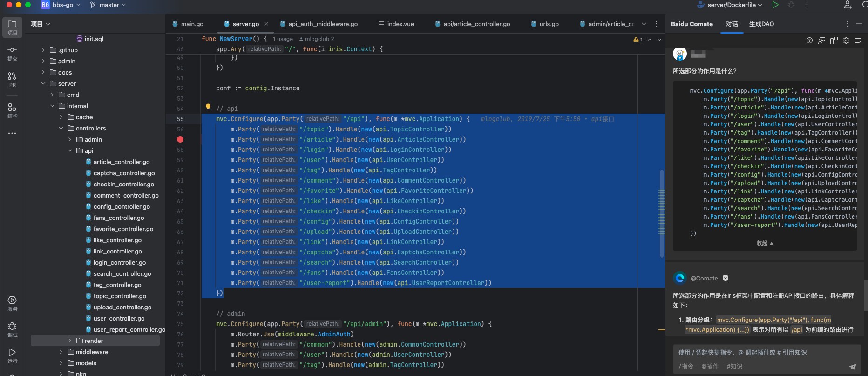Close the server.go tab
Screen dimensions: 868x376
coord(266,24)
